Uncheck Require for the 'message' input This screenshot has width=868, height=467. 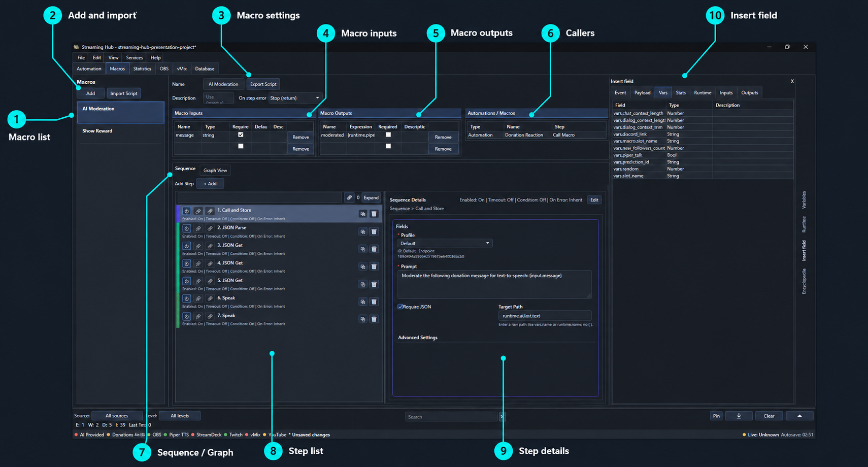coord(241,135)
